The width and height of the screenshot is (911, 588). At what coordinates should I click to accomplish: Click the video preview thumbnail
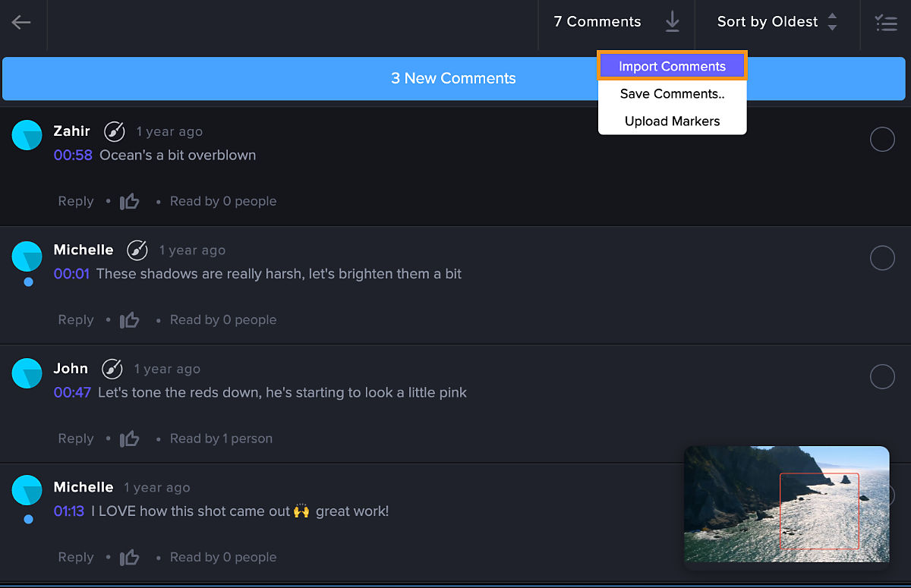pyautogui.click(x=786, y=505)
